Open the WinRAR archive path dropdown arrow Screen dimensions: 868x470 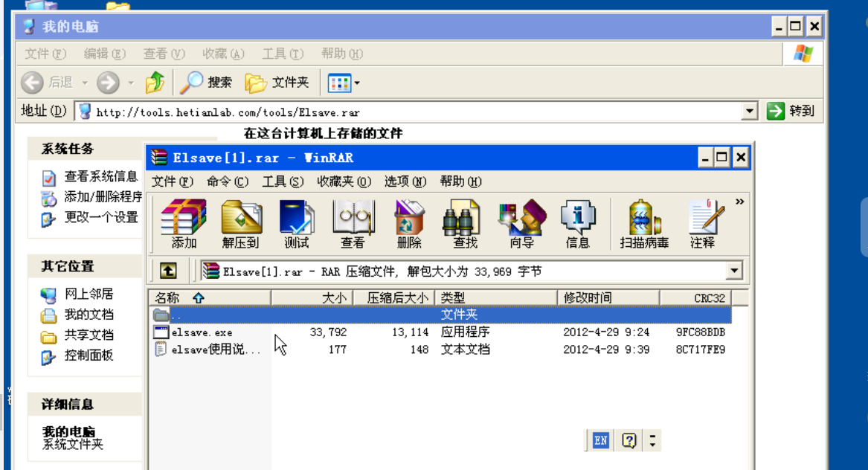click(x=734, y=271)
